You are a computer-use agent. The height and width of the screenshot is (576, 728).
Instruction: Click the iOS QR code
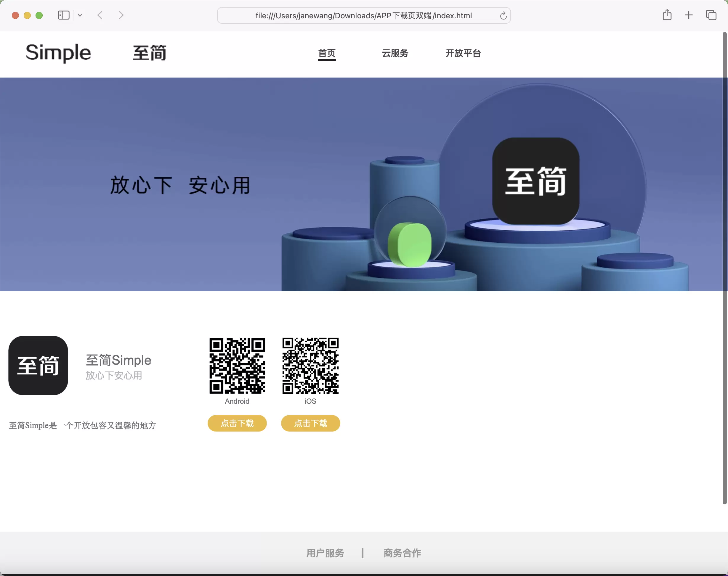click(310, 366)
